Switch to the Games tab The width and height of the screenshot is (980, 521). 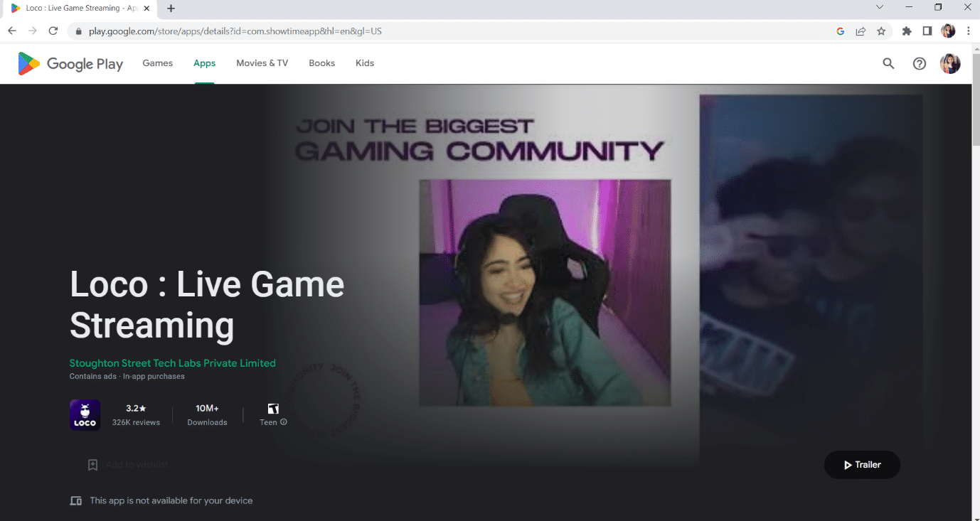tap(158, 63)
